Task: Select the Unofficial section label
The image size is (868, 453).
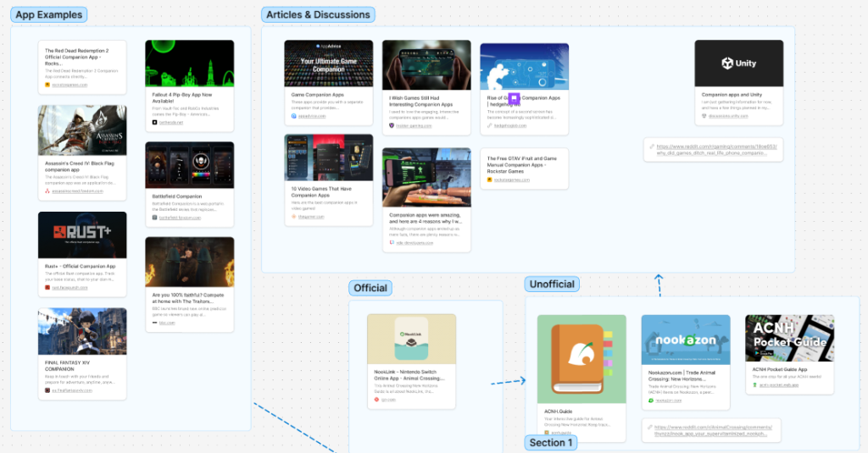Action: coord(551,284)
